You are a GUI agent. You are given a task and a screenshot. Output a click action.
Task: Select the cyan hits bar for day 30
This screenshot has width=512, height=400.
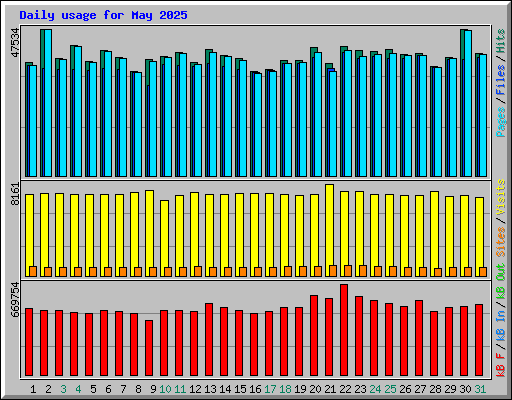pyautogui.click(x=468, y=103)
